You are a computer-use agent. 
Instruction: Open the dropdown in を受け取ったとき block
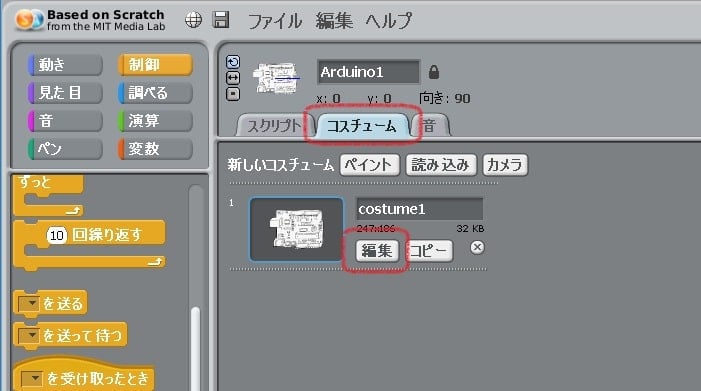click(x=31, y=379)
